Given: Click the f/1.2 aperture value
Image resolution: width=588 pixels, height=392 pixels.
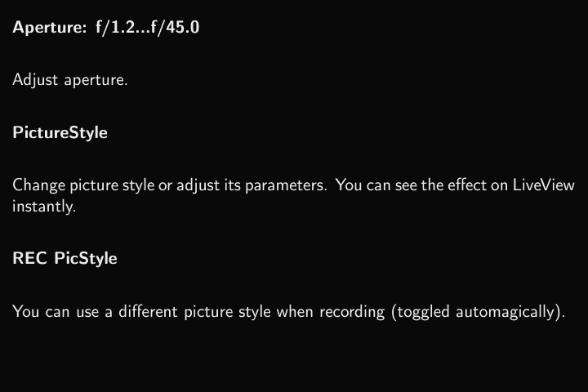Looking at the screenshot, I should (111, 28).
